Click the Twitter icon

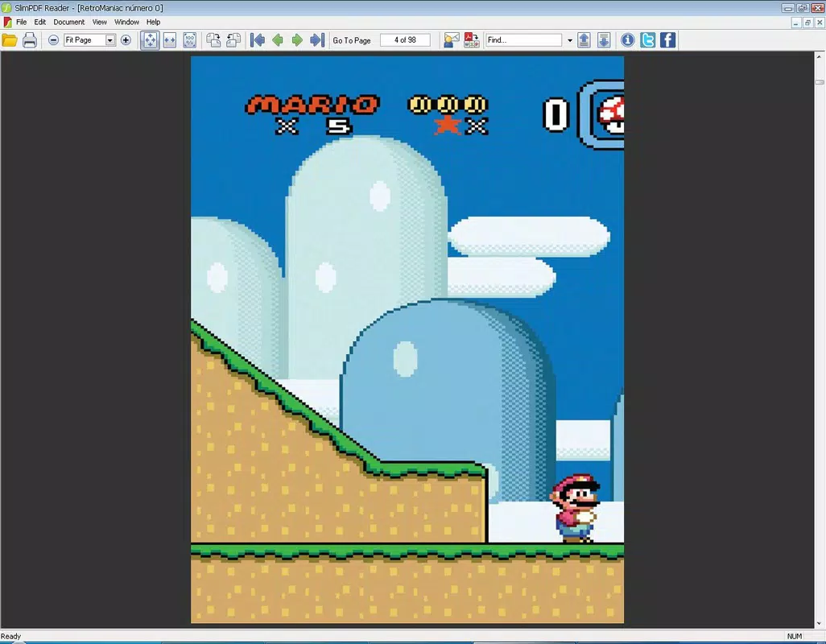(647, 40)
